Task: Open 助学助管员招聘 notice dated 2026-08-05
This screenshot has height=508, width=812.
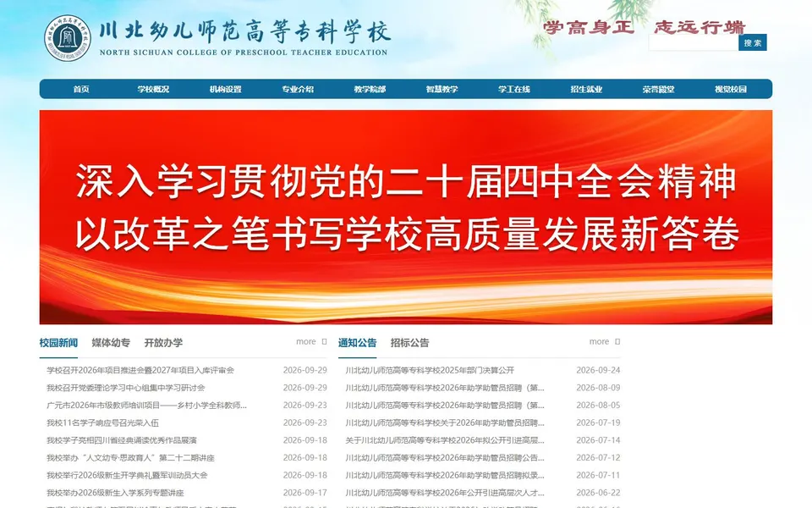Action: 445,406
